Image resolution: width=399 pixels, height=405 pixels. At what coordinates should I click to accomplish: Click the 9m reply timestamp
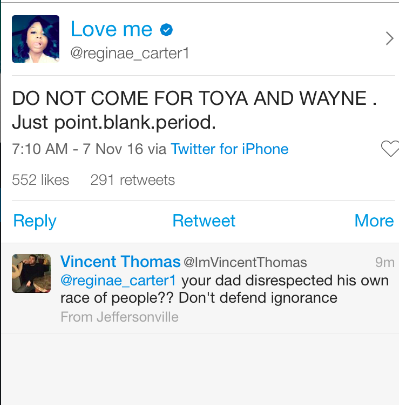click(x=385, y=262)
